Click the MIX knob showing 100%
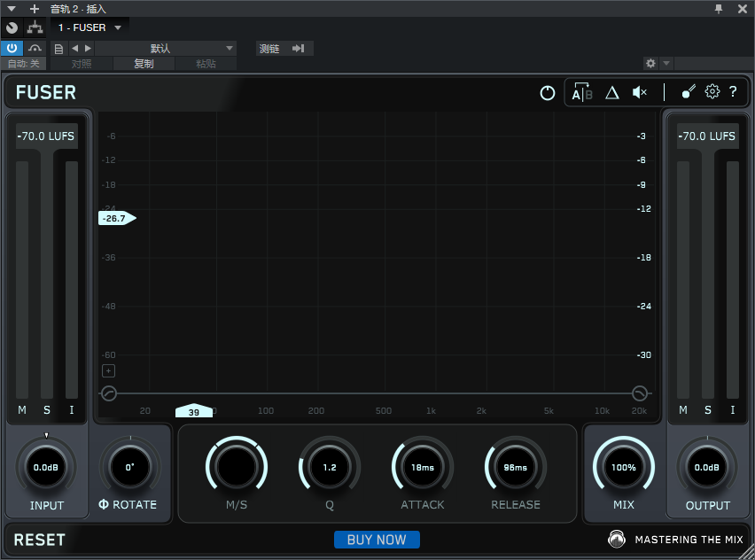Screen dimensions: 755x560 click(624, 467)
